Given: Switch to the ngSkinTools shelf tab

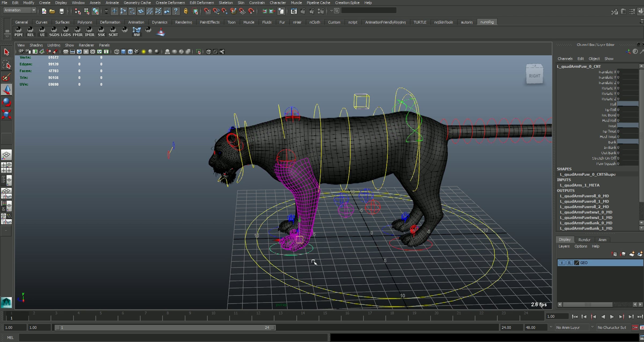Looking at the screenshot, I should point(443,22).
